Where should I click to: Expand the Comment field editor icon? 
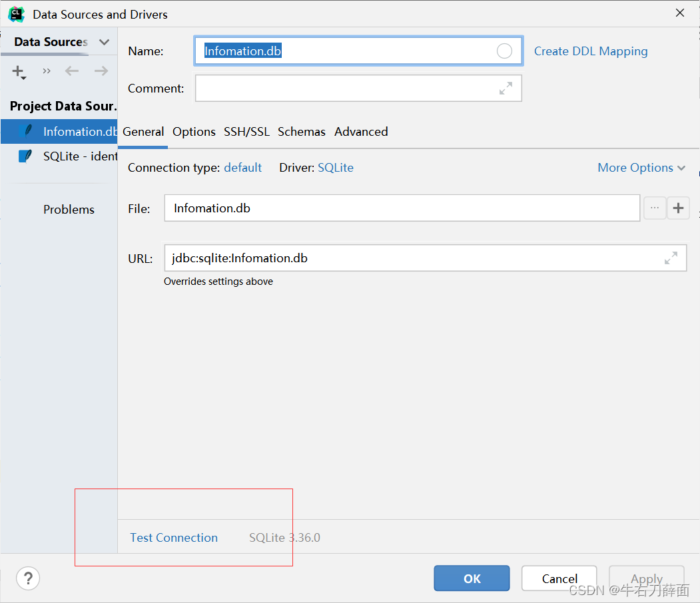[x=506, y=88]
